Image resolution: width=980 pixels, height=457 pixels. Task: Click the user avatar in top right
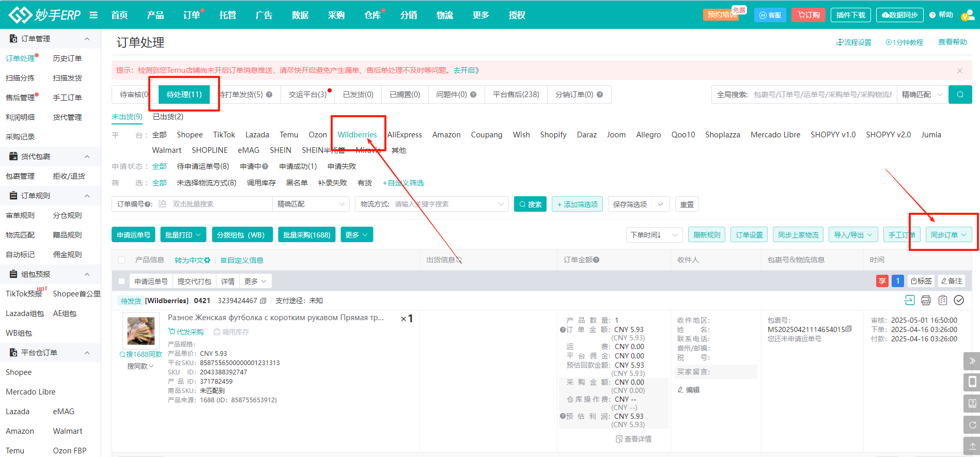968,15
